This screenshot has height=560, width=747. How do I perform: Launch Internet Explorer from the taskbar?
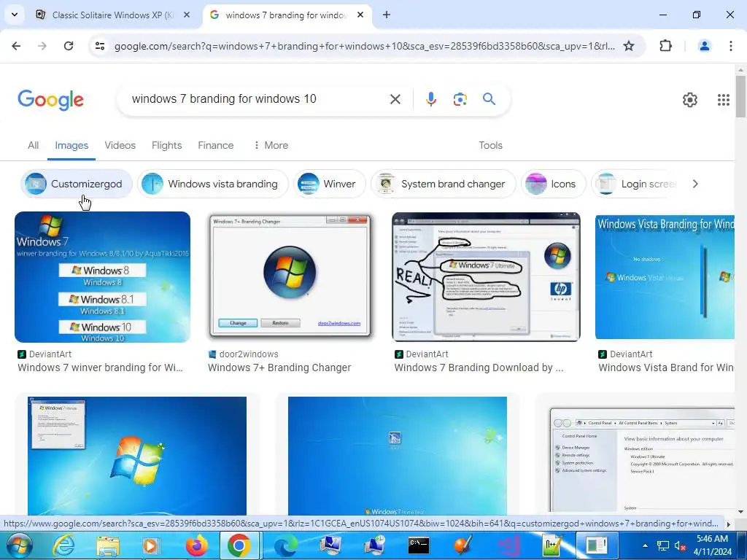tap(63, 545)
